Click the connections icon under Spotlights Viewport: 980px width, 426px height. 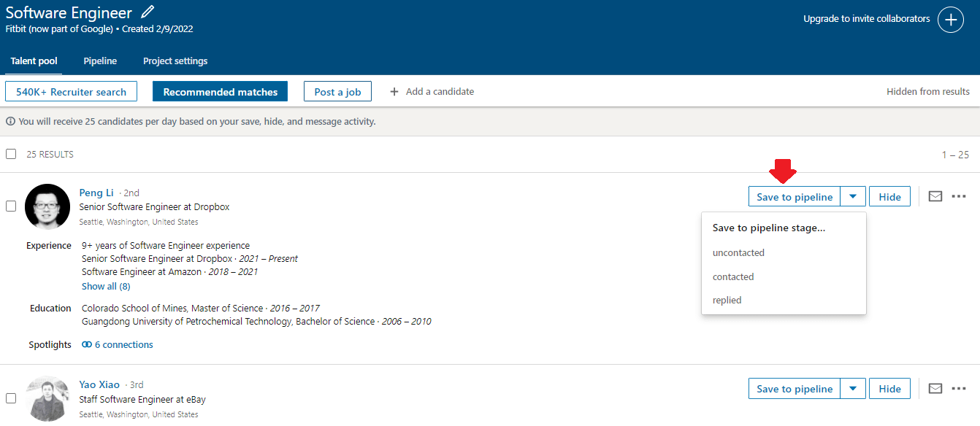click(x=87, y=345)
